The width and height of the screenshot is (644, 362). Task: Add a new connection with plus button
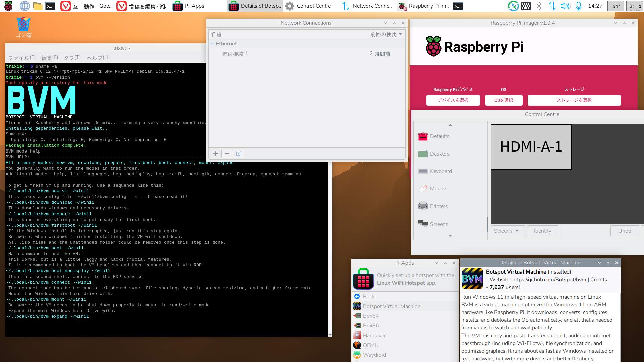coord(216,154)
